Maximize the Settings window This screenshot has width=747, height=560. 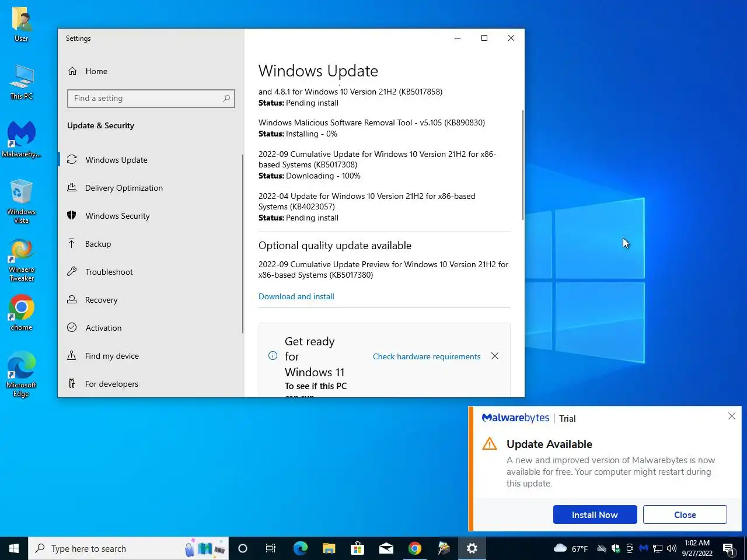[x=484, y=38]
